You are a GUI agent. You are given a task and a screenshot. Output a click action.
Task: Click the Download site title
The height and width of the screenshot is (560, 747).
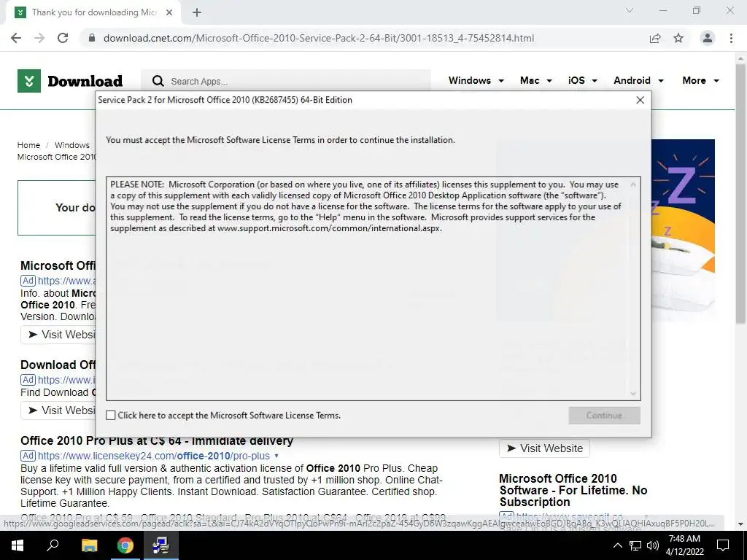(x=85, y=81)
